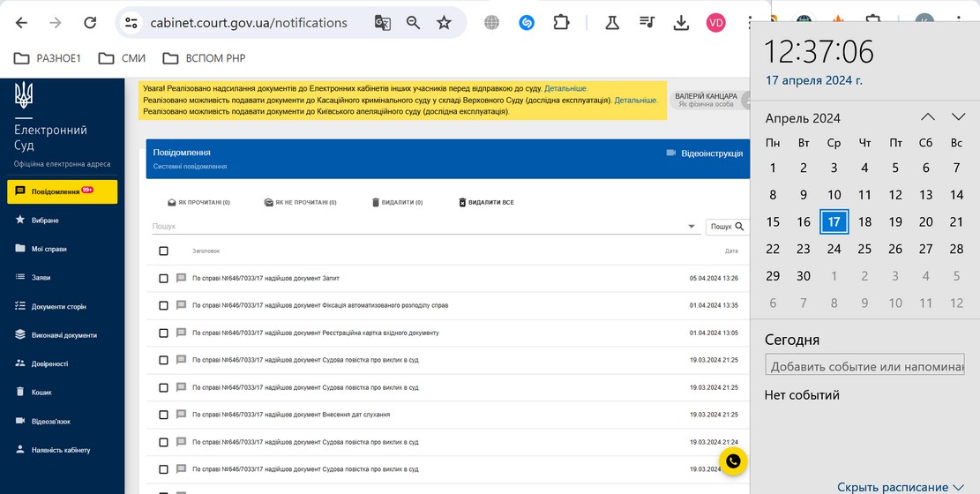980x494 pixels.
Task: Open Кошик in the sidebar
Action: coord(41,392)
